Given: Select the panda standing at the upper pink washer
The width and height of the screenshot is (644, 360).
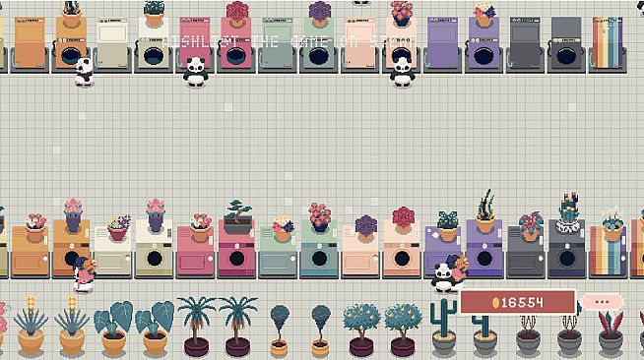Looking at the screenshot, I should coord(196,72).
